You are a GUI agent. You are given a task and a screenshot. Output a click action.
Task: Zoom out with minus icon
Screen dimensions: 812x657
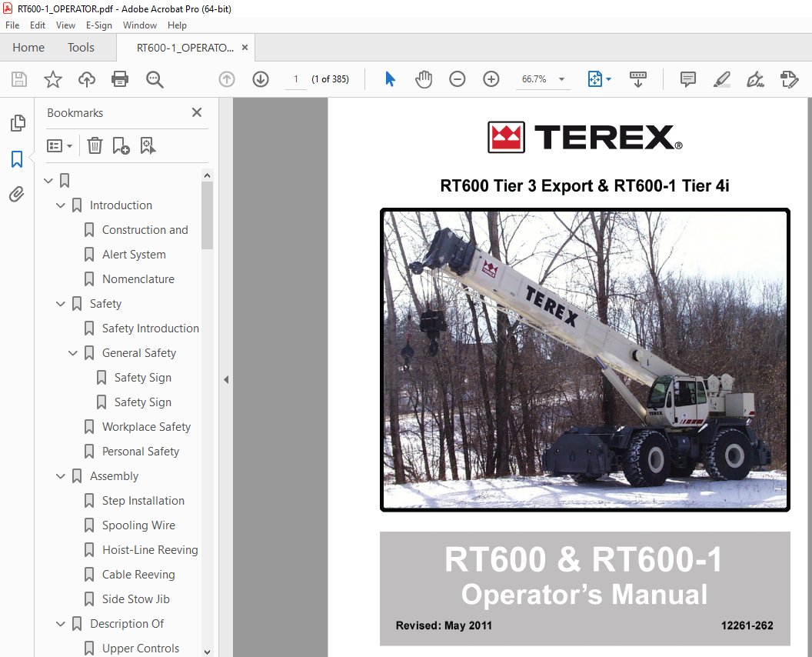458,79
